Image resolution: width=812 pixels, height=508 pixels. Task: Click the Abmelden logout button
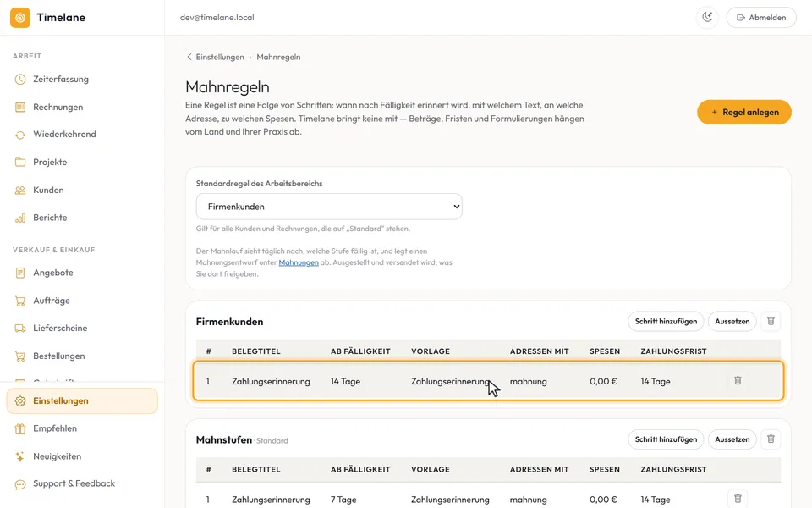[761, 18]
